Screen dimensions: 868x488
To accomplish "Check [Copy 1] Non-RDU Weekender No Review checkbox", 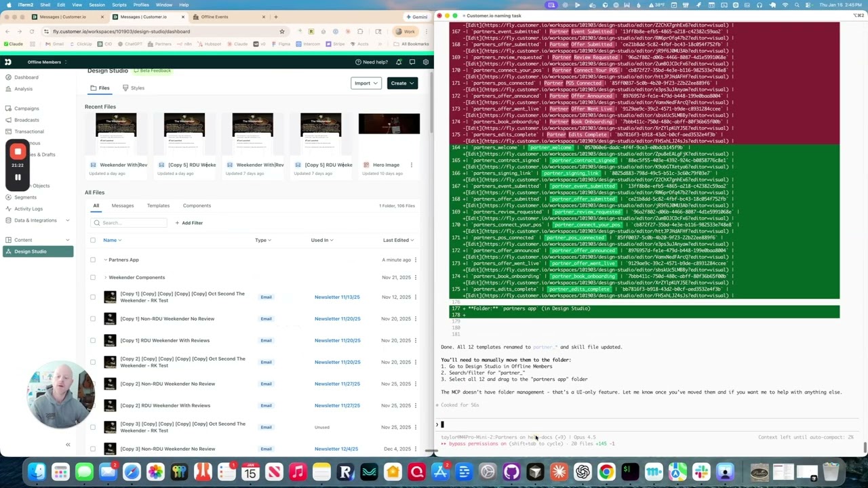I will click(x=93, y=319).
